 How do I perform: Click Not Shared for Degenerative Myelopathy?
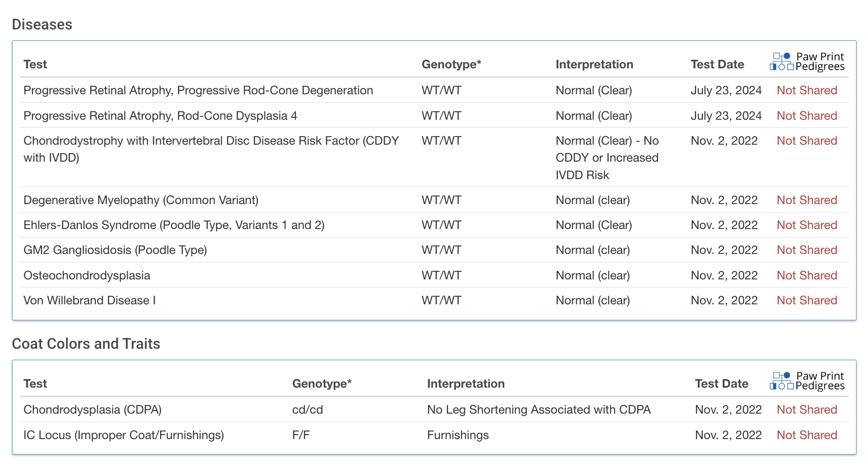pos(807,200)
